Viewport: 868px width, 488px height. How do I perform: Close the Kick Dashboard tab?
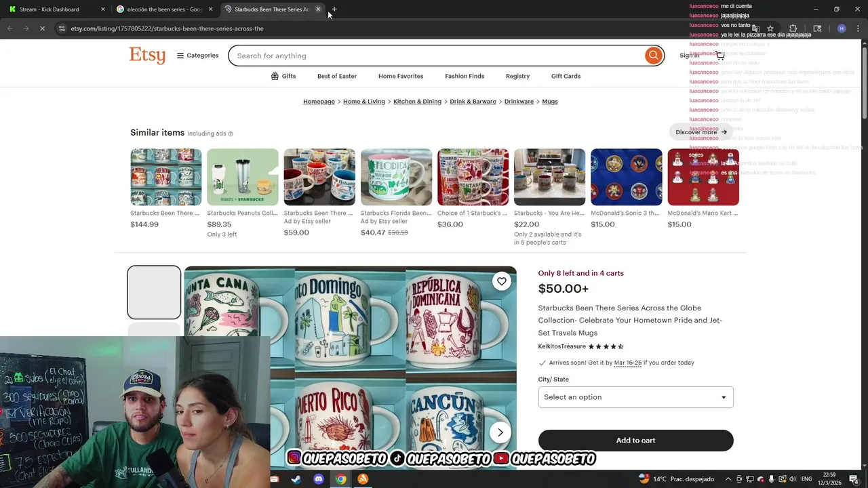click(103, 9)
